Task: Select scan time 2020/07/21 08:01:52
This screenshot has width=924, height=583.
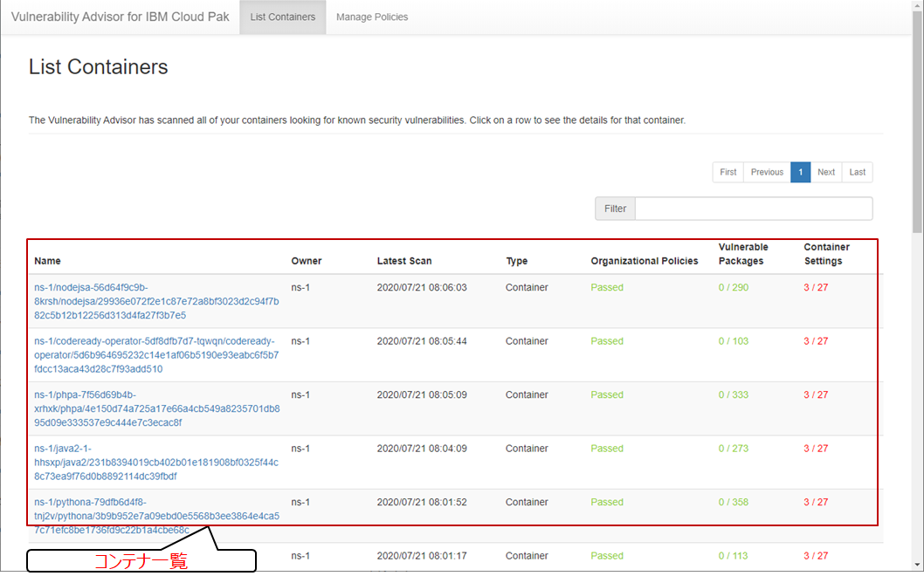Action: 422,502
